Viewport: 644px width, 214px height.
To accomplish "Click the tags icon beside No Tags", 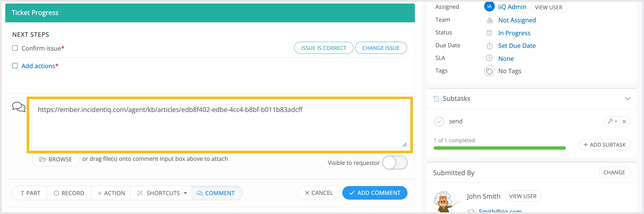I will pyautogui.click(x=489, y=71).
